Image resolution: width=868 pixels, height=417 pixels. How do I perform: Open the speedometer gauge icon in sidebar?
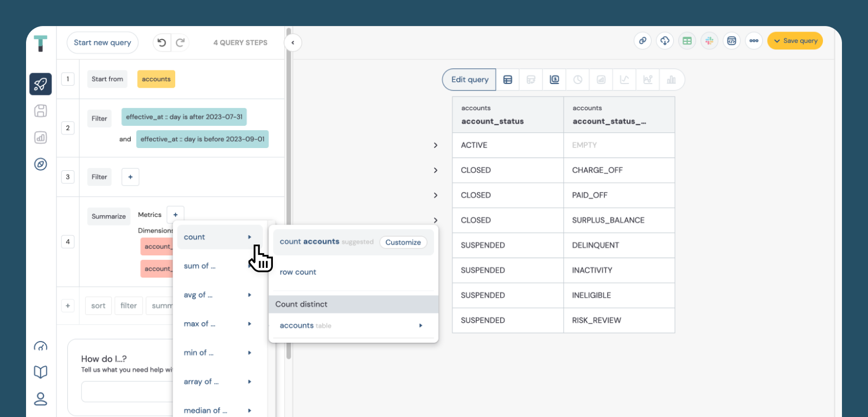41,346
